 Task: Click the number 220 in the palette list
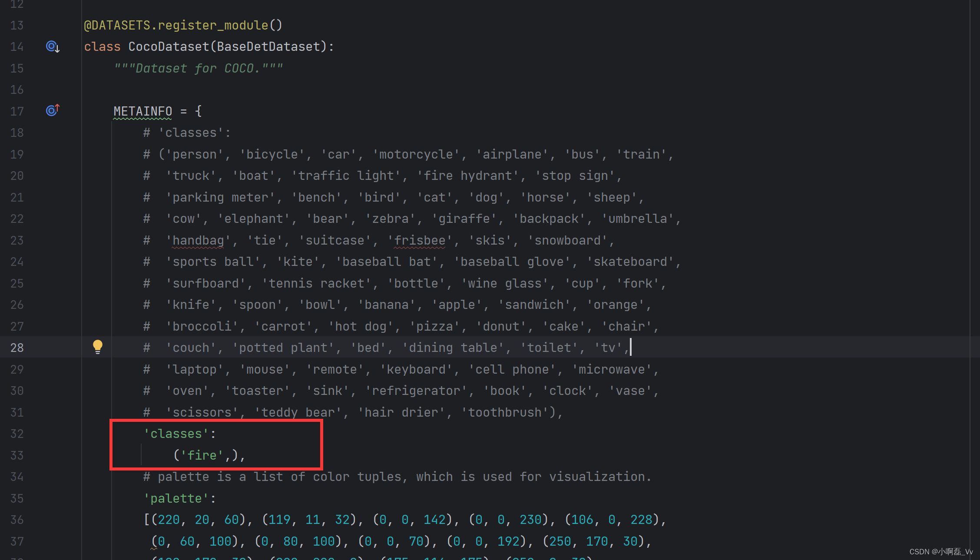coord(169,520)
